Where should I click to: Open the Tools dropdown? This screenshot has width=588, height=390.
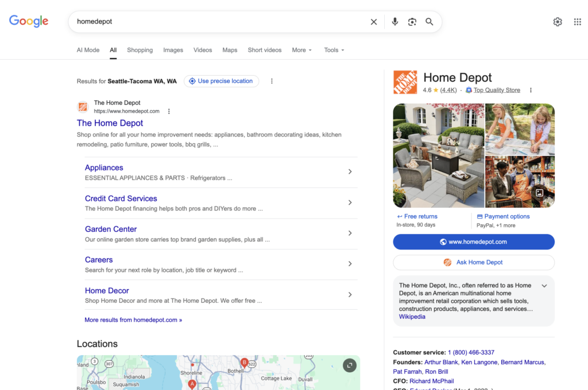click(x=334, y=50)
